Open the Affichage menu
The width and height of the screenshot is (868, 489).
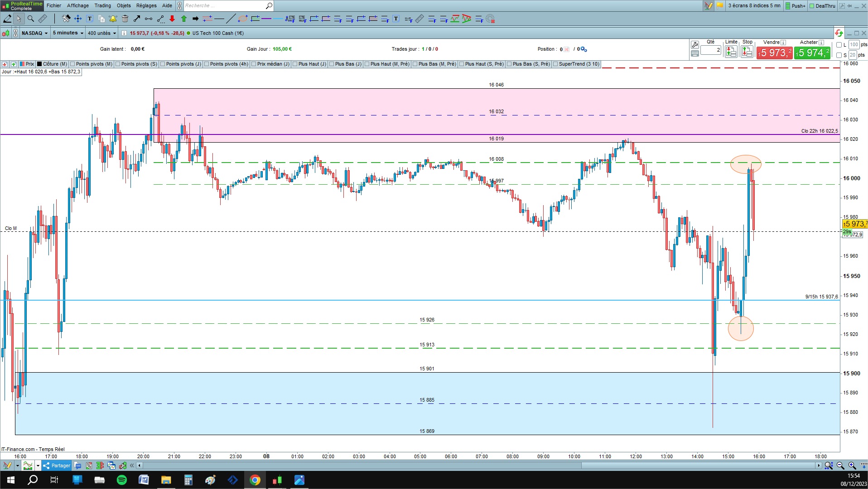[x=78, y=6]
